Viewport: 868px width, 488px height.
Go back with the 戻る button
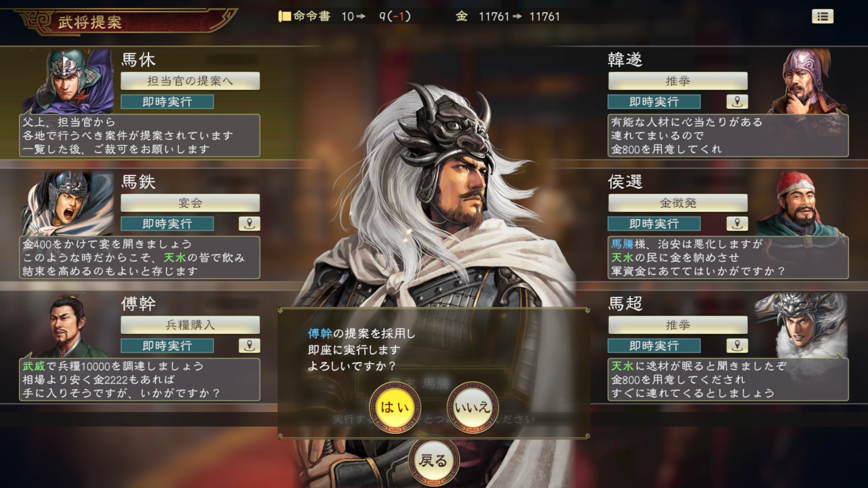click(434, 461)
